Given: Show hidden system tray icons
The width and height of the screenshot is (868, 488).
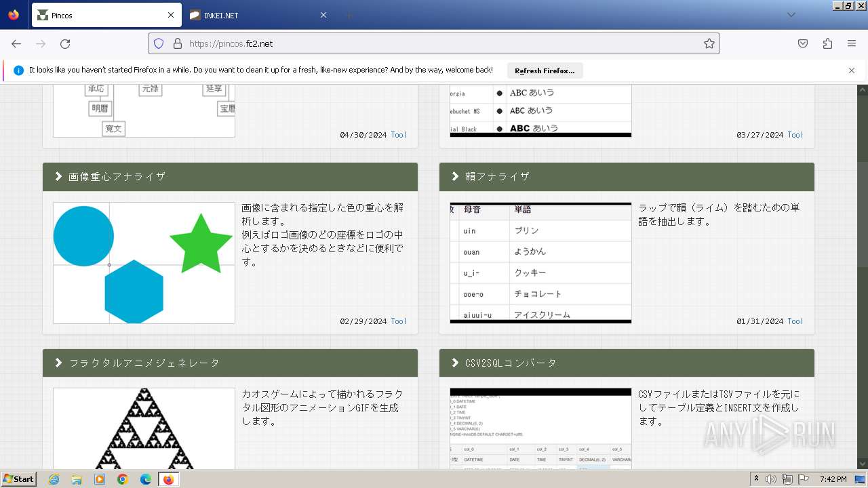Looking at the screenshot, I should [x=757, y=479].
